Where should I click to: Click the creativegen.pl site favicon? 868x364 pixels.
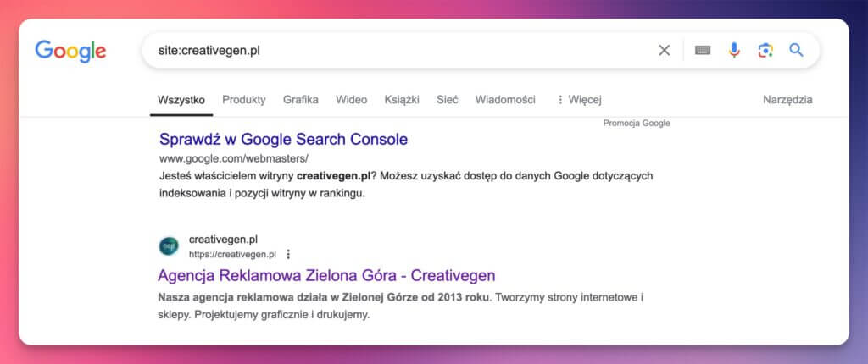(170, 246)
